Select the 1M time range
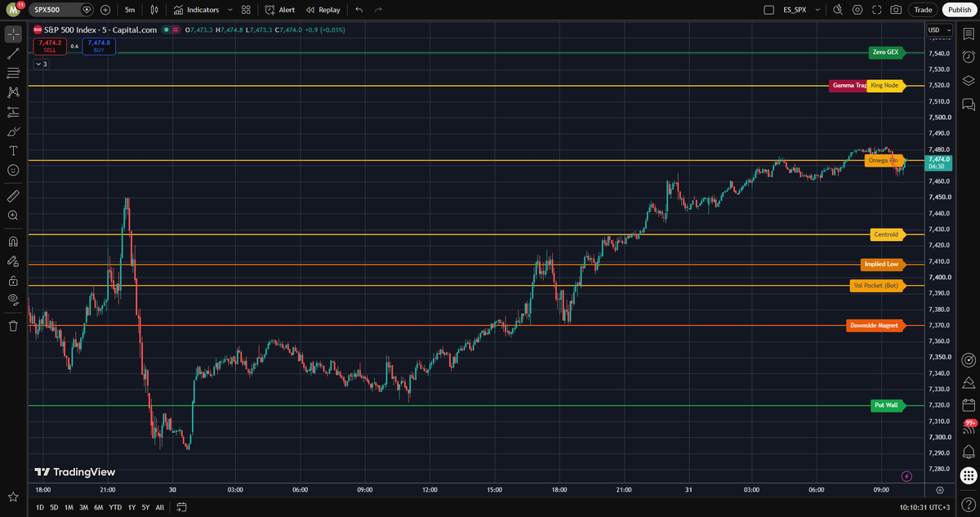 pyautogui.click(x=69, y=507)
